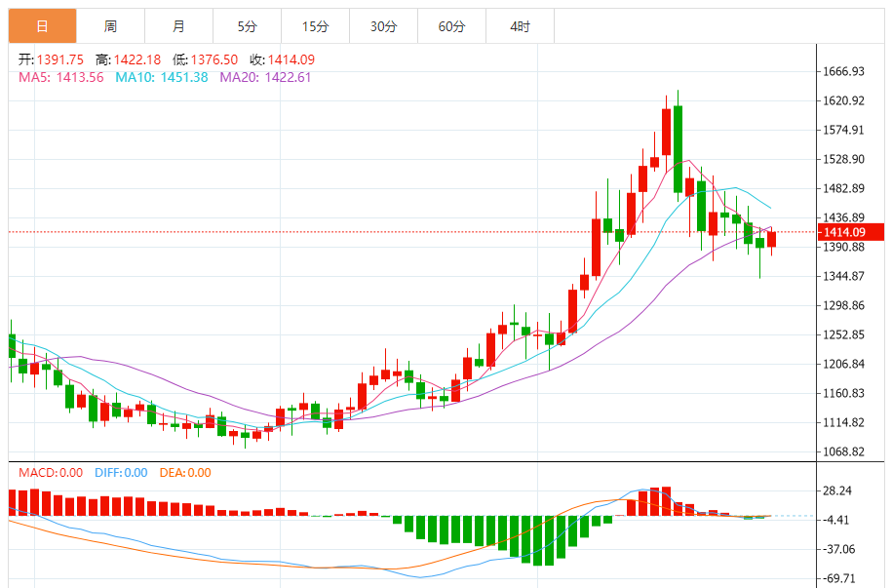Select the blue DIFF: 0.00 label
Image resolution: width=892 pixels, height=588 pixels.
point(121,473)
